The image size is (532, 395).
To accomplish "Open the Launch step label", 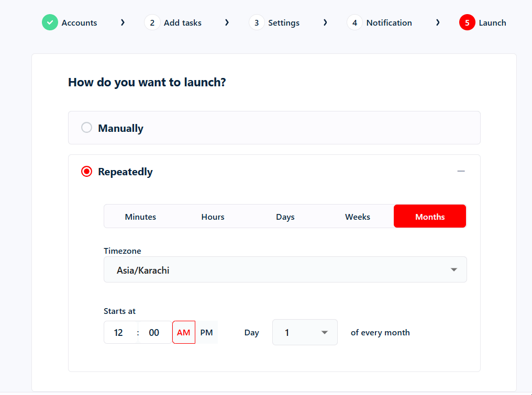I will coord(492,22).
